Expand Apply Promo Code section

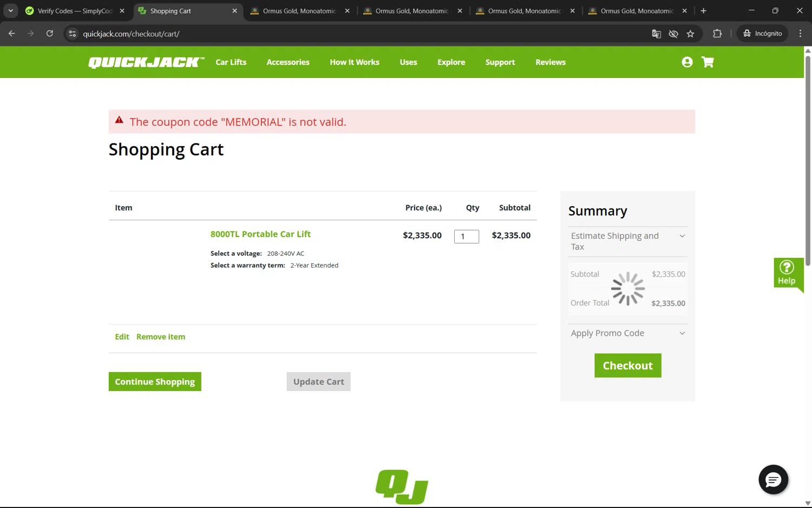tap(628, 333)
